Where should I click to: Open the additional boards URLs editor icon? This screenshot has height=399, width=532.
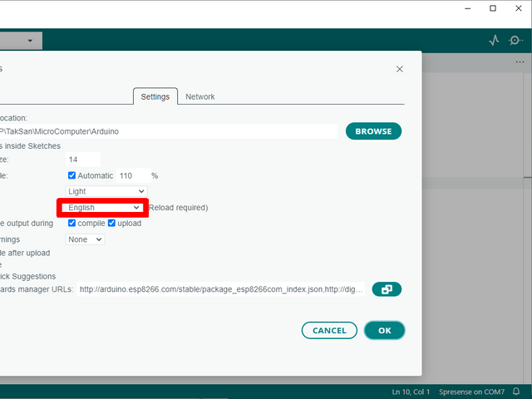tap(387, 289)
